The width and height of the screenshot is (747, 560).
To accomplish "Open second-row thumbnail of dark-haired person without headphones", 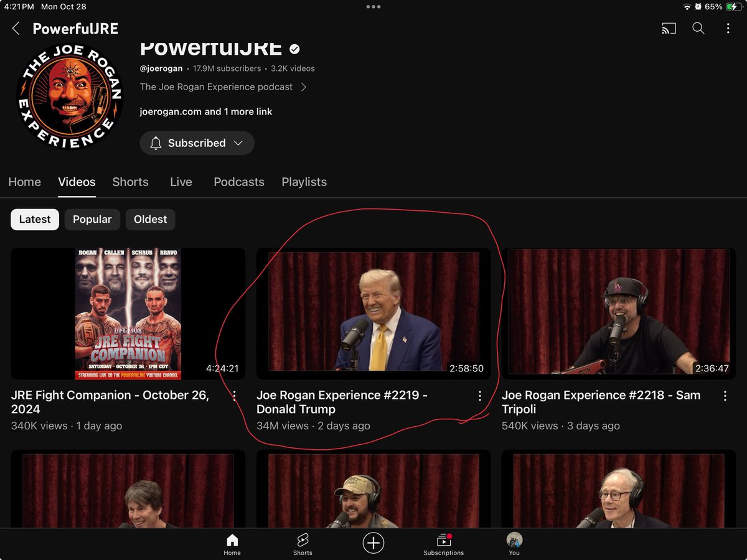I will pos(128,490).
